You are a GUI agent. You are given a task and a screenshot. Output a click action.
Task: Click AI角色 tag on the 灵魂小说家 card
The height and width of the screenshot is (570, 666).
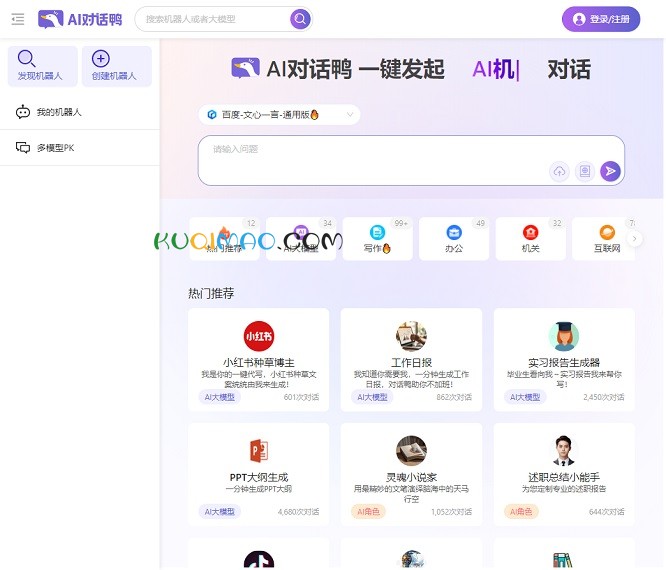(368, 512)
